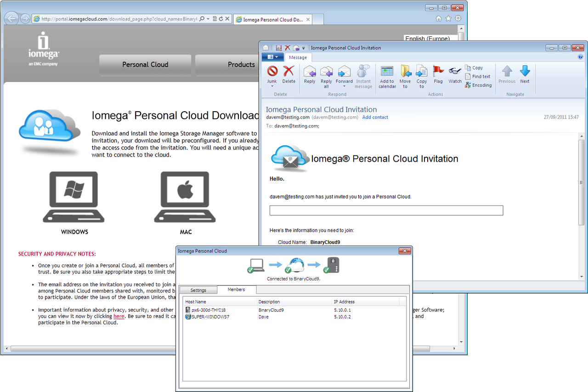Flag this message
Image resolution: width=588 pixels, height=392 pixels.
tap(438, 74)
